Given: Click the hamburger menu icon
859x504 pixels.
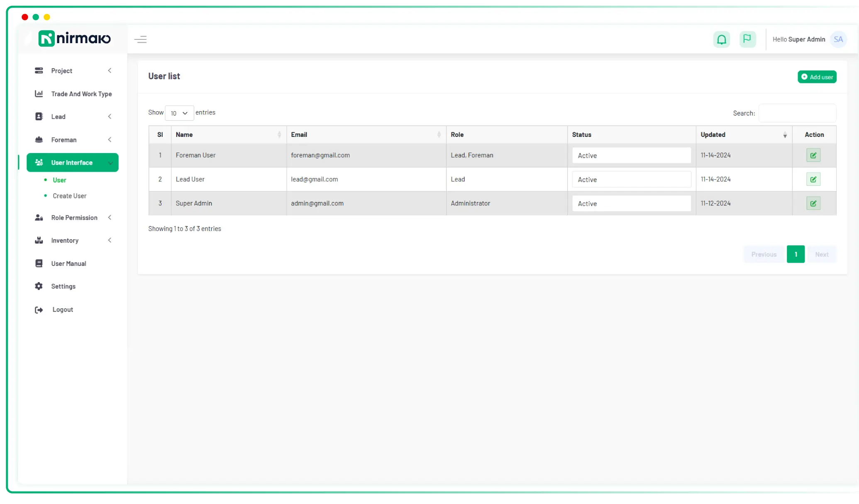Looking at the screenshot, I should click(x=141, y=39).
